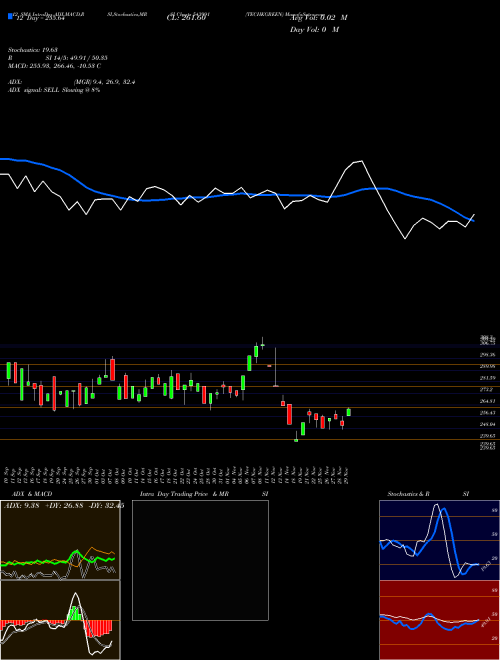Click the 'ADX: 9.38 +DY: 26.88 -DY: 32.45' header
500x660 pixels.
[64, 506]
